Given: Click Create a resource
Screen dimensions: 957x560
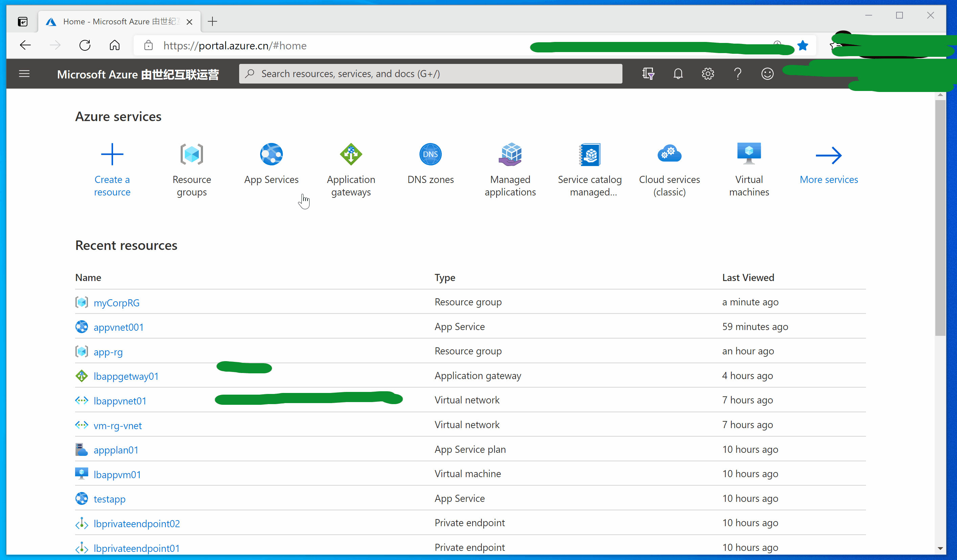Looking at the screenshot, I should pos(112,155).
